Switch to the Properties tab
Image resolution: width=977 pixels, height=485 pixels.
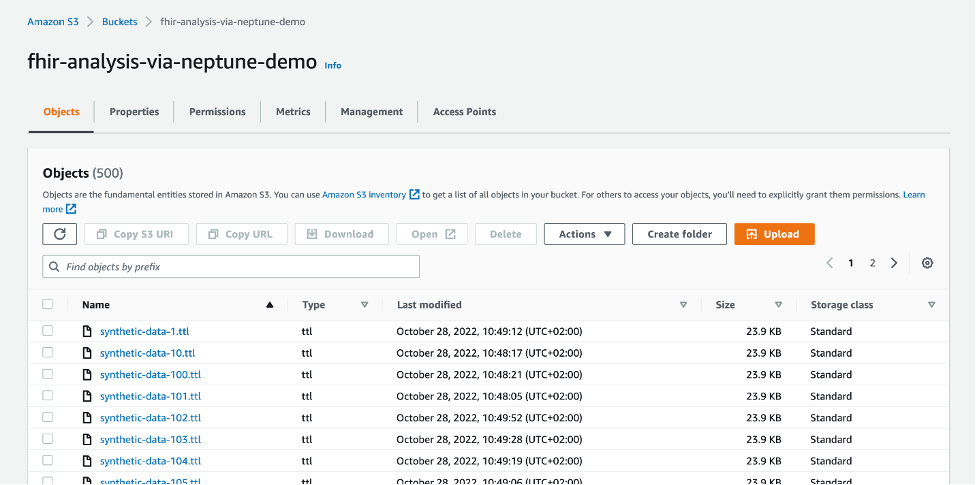tap(134, 112)
